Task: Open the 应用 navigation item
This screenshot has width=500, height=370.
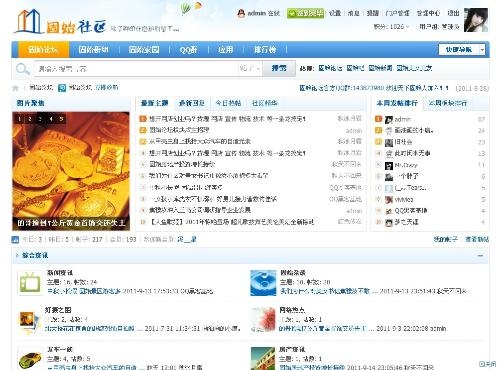Action: click(x=226, y=50)
